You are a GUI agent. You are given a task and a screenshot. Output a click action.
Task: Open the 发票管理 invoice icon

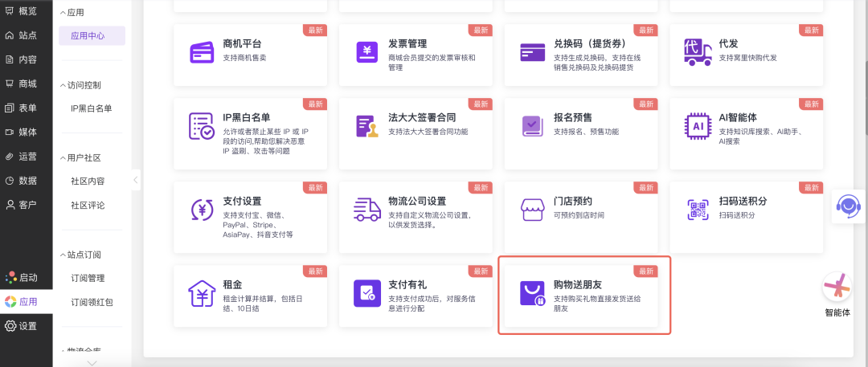pos(366,52)
